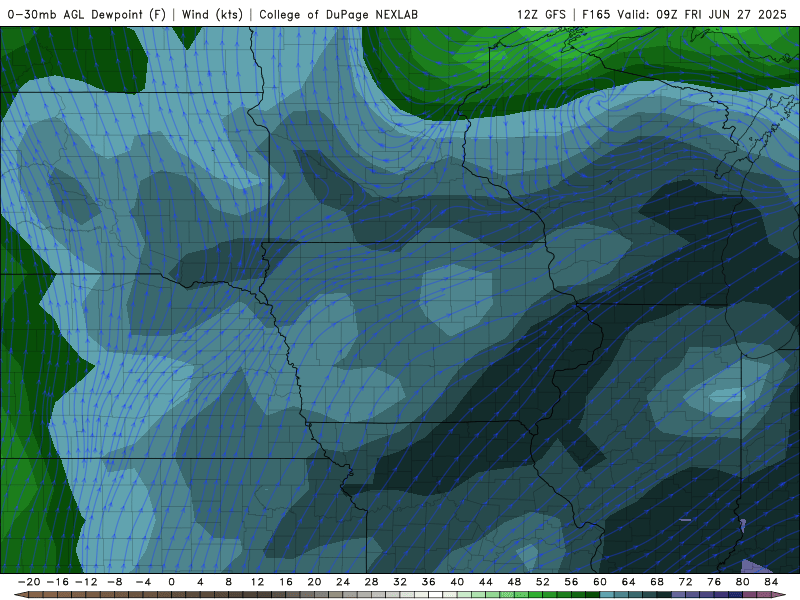Click the left arrow end of color bar
Image resolution: width=800 pixels, height=600 pixels.
click(x=21, y=595)
